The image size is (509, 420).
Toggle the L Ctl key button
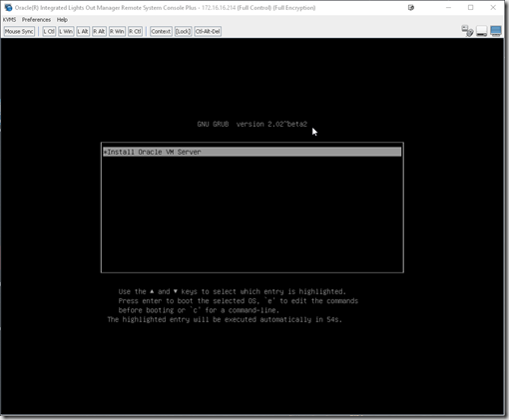[49, 31]
